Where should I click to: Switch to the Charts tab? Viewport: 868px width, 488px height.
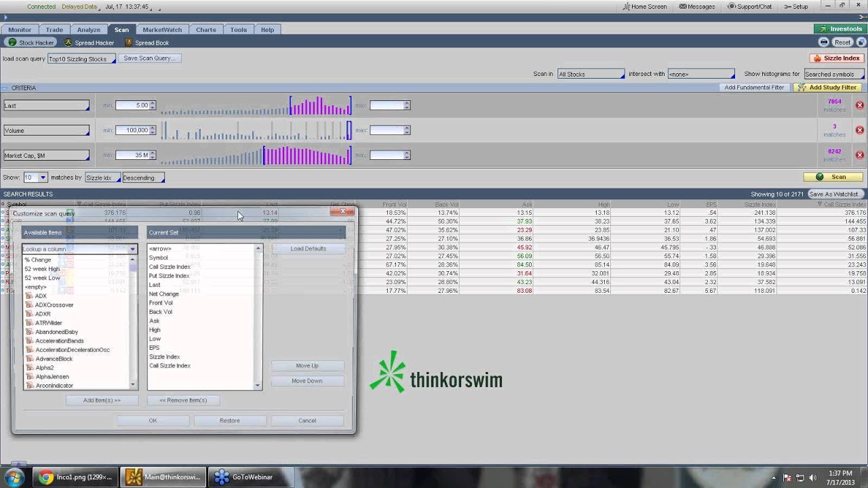pyautogui.click(x=206, y=30)
